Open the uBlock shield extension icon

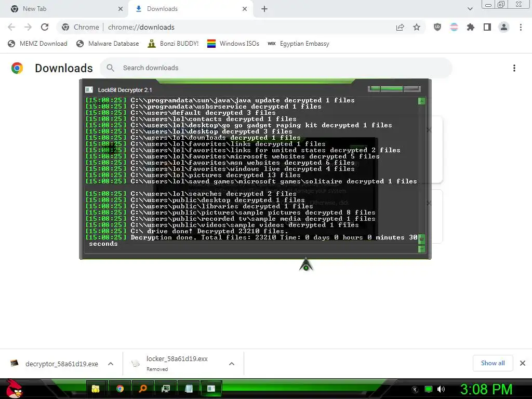pyautogui.click(x=437, y=27)
